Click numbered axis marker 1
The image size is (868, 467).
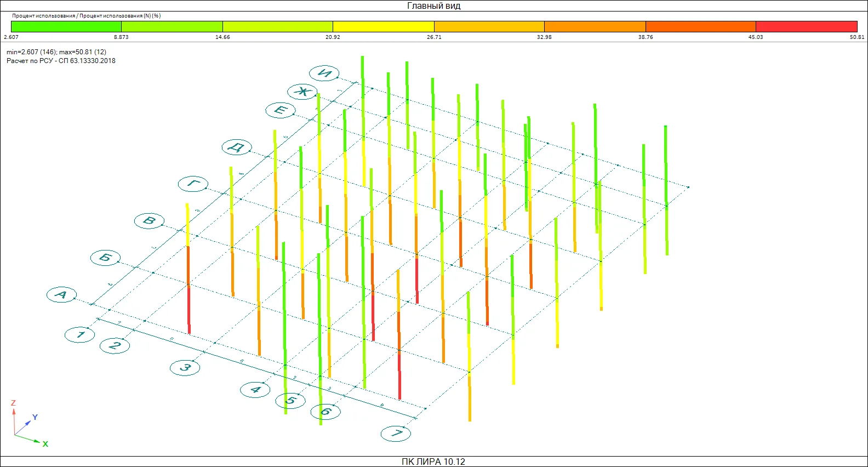click(80, 334)
